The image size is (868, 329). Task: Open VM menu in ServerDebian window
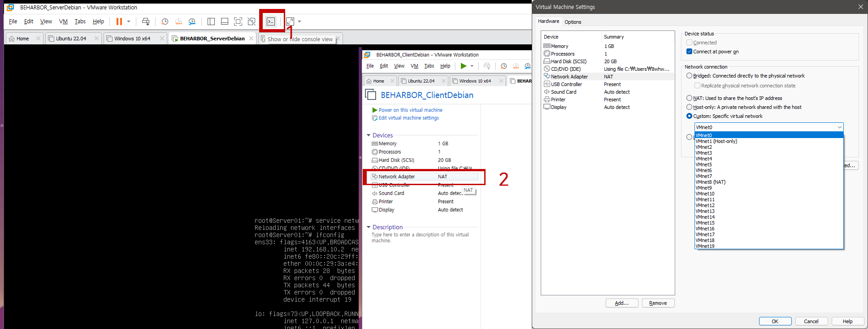point(63,22)
